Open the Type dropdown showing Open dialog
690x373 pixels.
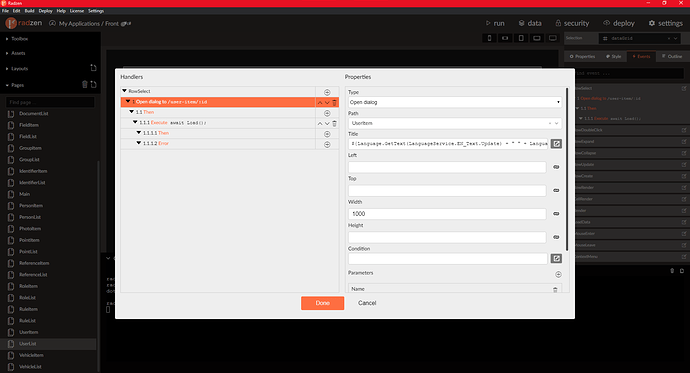[455, 102]
